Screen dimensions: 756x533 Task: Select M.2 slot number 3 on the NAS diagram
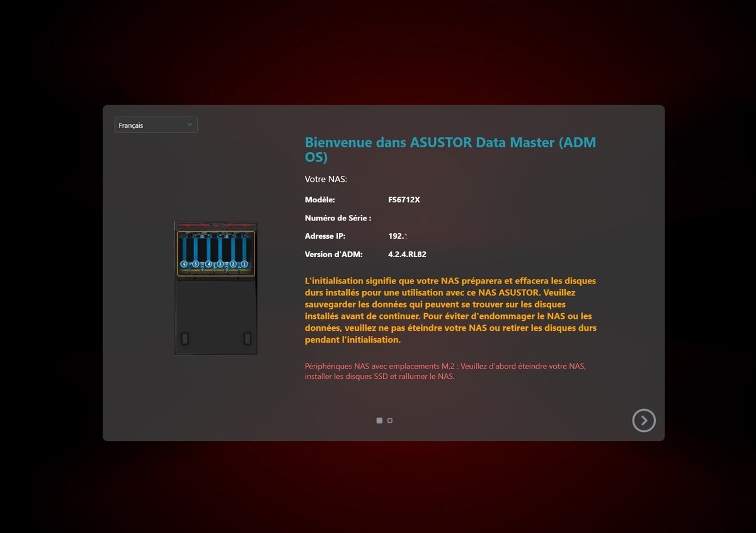pos(220,263)
